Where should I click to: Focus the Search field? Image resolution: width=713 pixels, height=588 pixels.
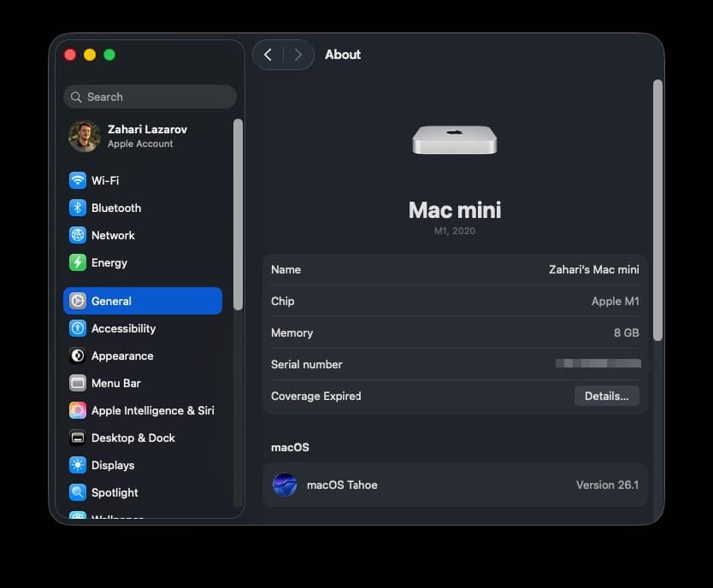[x=150, y=97]
